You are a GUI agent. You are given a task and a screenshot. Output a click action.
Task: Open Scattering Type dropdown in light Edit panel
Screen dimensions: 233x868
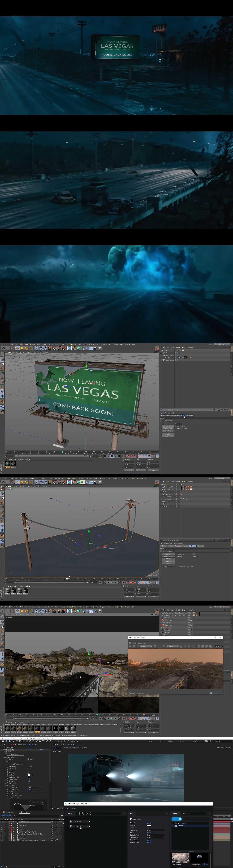pos(156,835)
